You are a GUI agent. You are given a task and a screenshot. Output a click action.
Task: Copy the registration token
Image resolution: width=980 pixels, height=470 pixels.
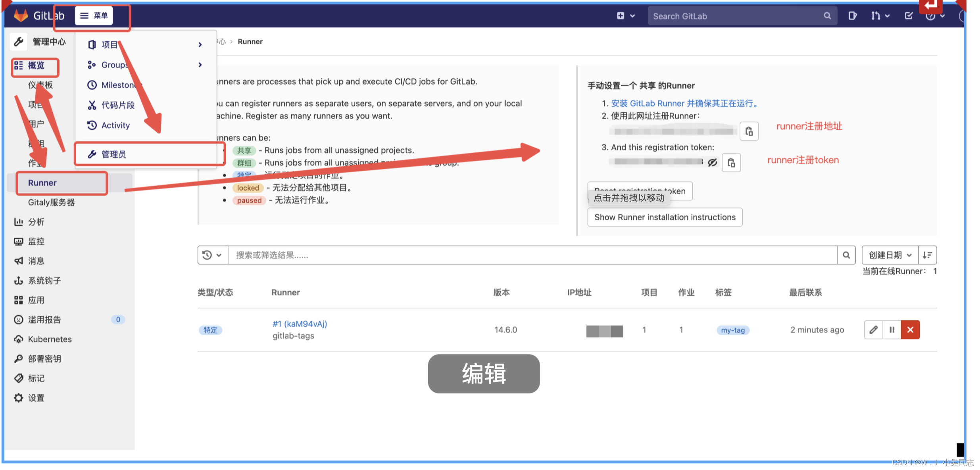coord(731,163)
